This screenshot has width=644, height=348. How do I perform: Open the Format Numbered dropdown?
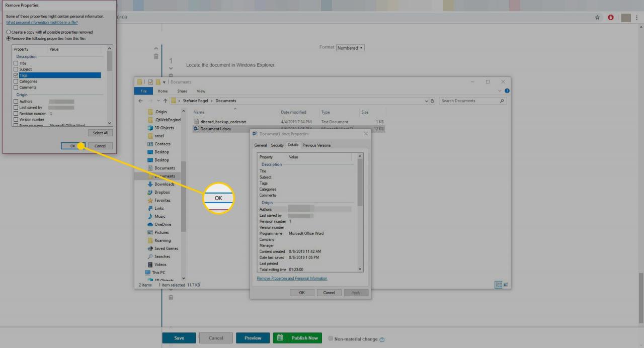point(350,48)
